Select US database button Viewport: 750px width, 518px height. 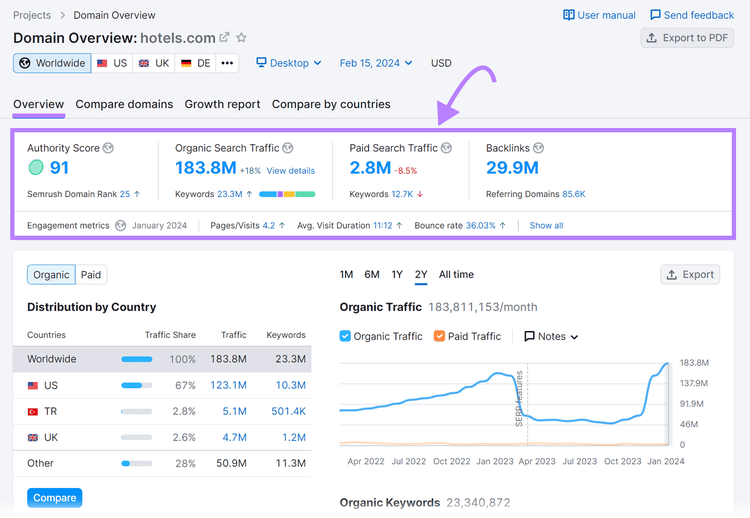[112, 63]
